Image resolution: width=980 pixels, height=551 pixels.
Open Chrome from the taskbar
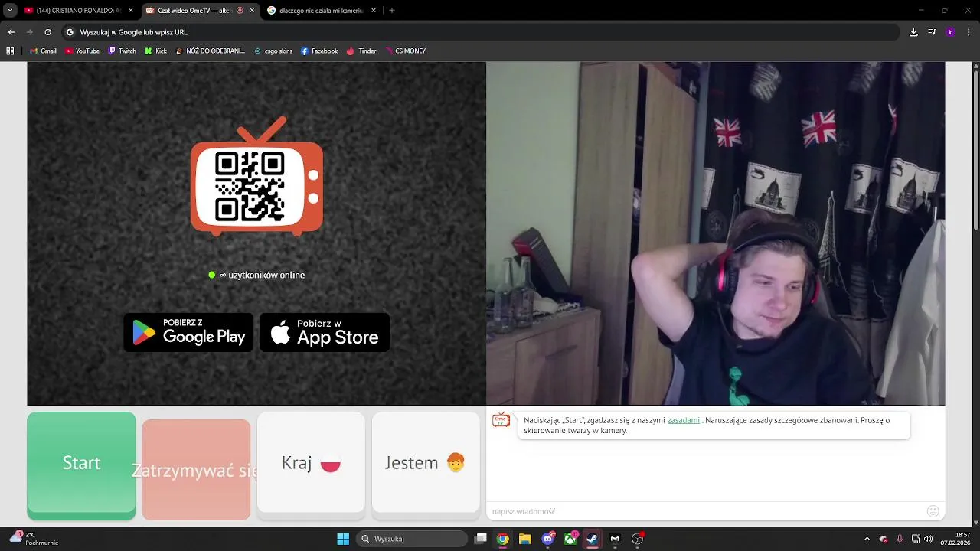click(x=502, y=539)
